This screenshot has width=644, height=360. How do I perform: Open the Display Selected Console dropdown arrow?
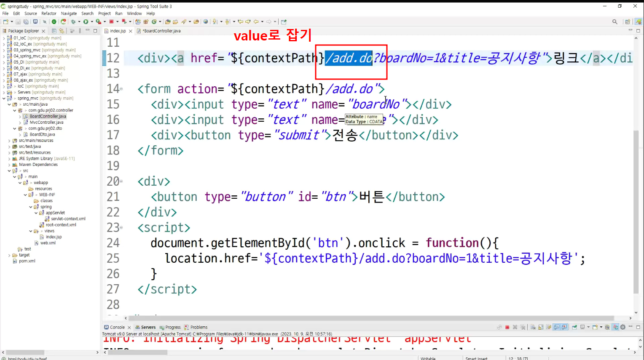(x=588, y=327)
